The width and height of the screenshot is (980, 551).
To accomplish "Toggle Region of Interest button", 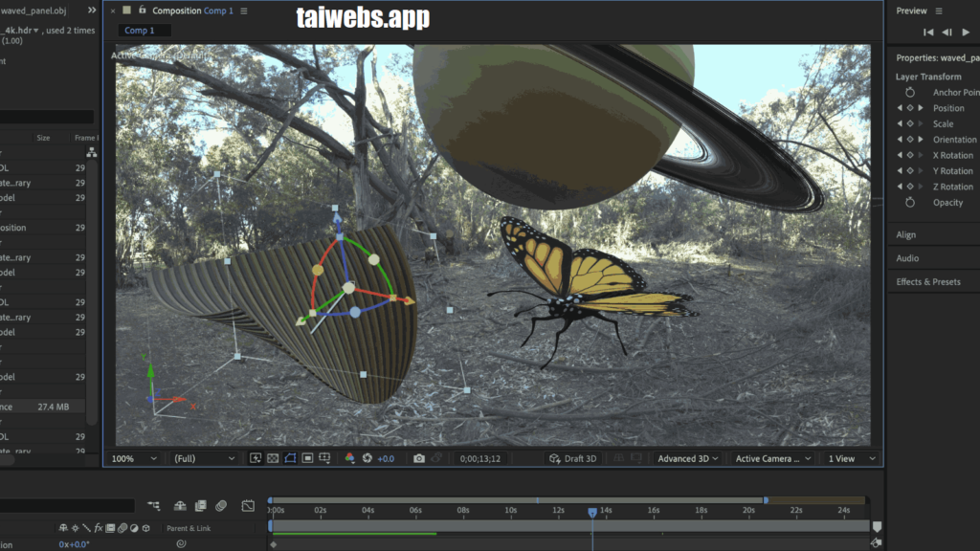I will point(307,458).
